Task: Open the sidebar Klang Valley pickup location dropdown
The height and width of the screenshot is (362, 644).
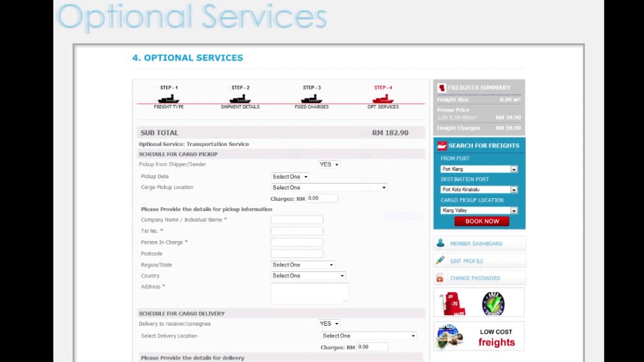Action: point(479,211)
